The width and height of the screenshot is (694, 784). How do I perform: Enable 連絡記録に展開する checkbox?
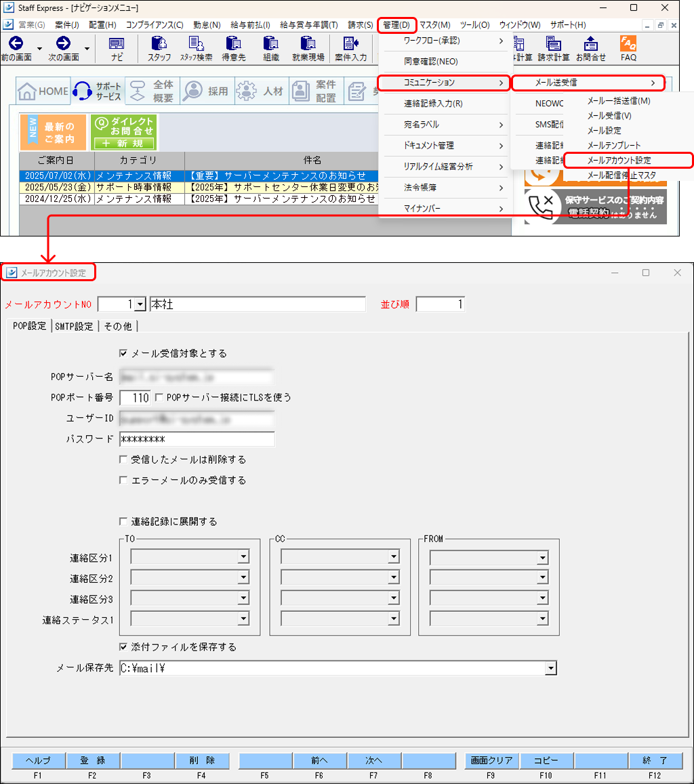[x=123, y=522]
